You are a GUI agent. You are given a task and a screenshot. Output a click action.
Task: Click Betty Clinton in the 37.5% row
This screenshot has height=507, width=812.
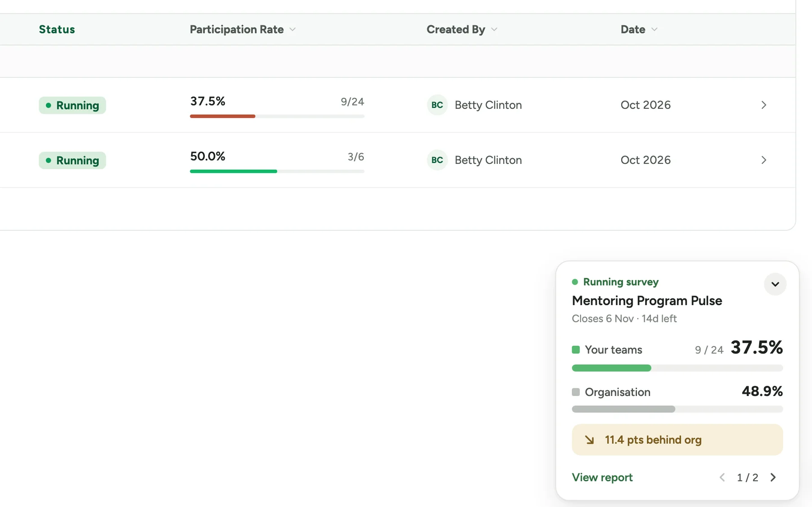(488, 105)
